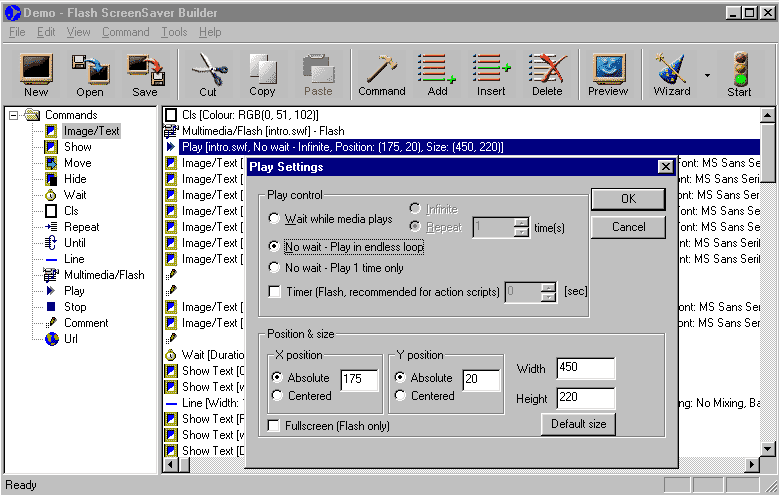
Task: Increase the Repeat times spinner value
Action: [520, 223]
